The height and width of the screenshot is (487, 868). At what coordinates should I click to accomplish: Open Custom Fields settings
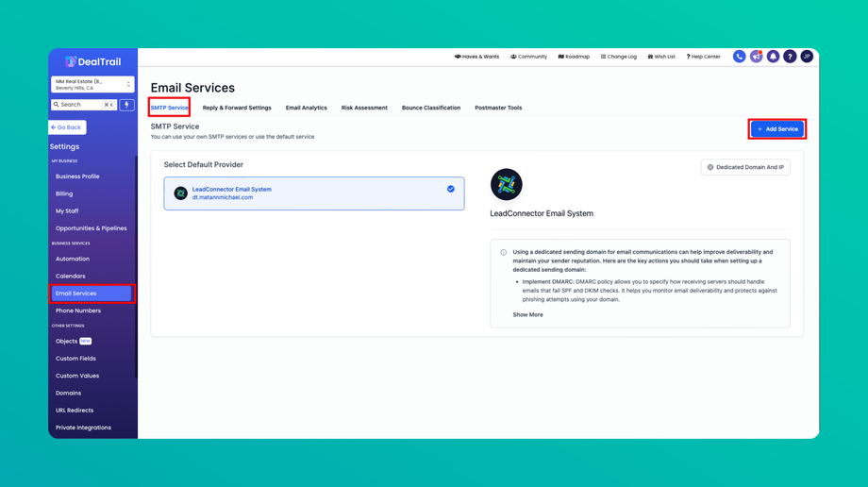[75, 359]
